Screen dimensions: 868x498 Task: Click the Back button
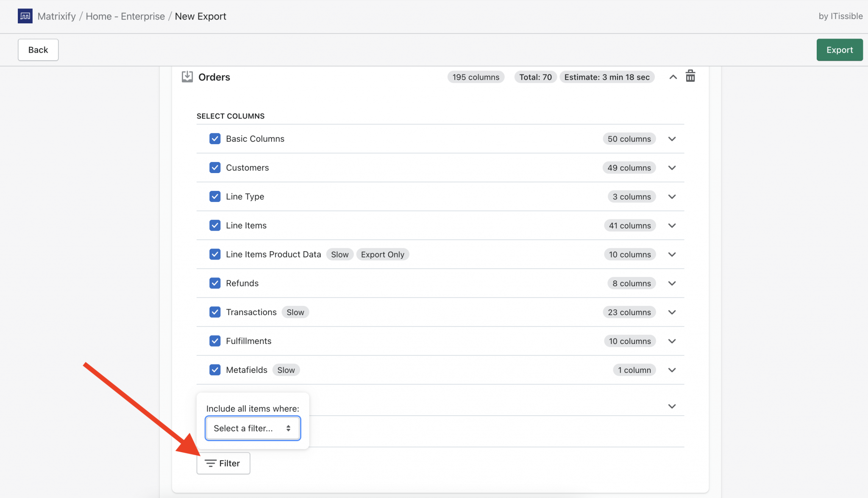click(x=38, y=50)
